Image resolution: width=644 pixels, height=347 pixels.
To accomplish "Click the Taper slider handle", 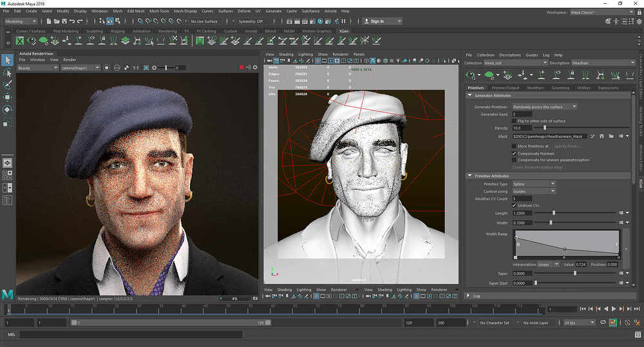I will pos(574,273).
